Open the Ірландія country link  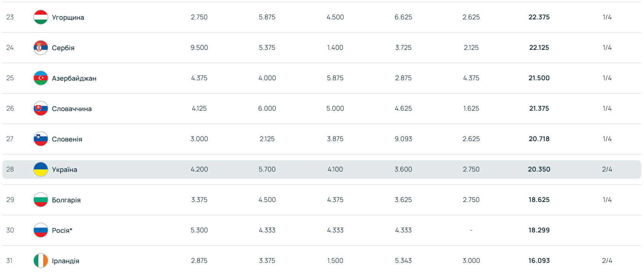pyautogui.click(x=66, y=261)
